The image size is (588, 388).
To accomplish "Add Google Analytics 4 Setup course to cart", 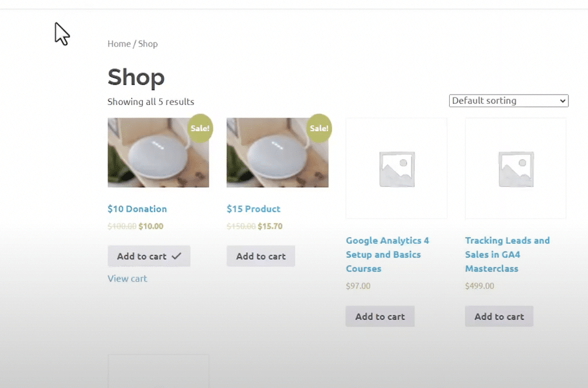I will coord(380,316).
